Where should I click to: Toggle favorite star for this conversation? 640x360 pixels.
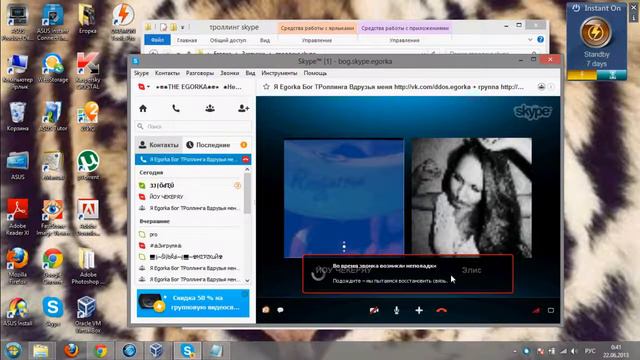coord(266,87)
